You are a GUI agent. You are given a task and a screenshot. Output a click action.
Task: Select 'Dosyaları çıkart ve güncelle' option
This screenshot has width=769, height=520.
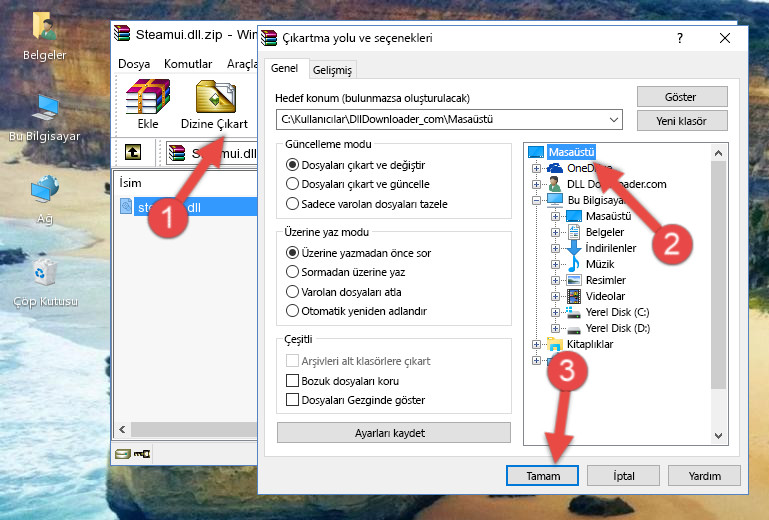click(x=292, y=184)
